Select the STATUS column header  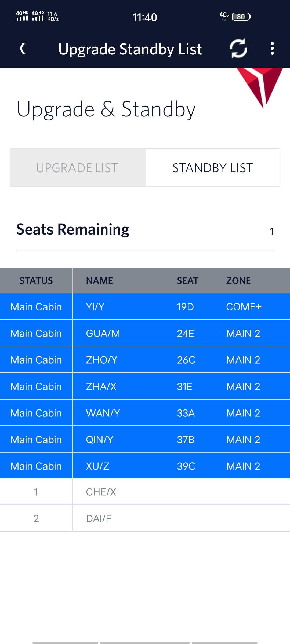click(x=36, y=281)
